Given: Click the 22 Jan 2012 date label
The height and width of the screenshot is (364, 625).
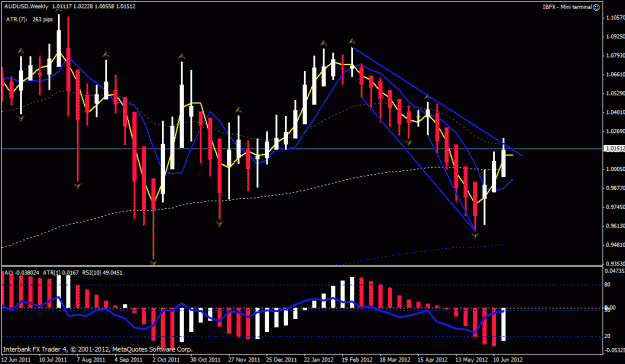Looking at the screenshot, I should (319, 359).
